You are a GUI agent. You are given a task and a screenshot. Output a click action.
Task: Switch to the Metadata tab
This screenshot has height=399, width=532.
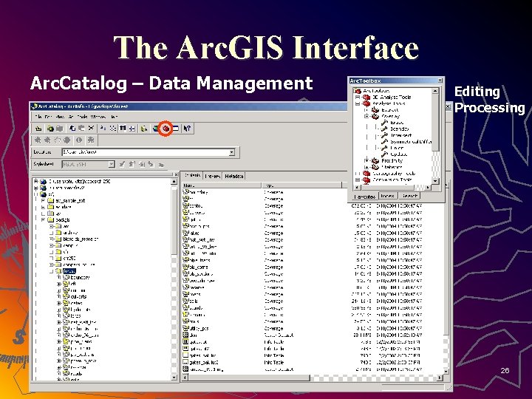[233, 176]
